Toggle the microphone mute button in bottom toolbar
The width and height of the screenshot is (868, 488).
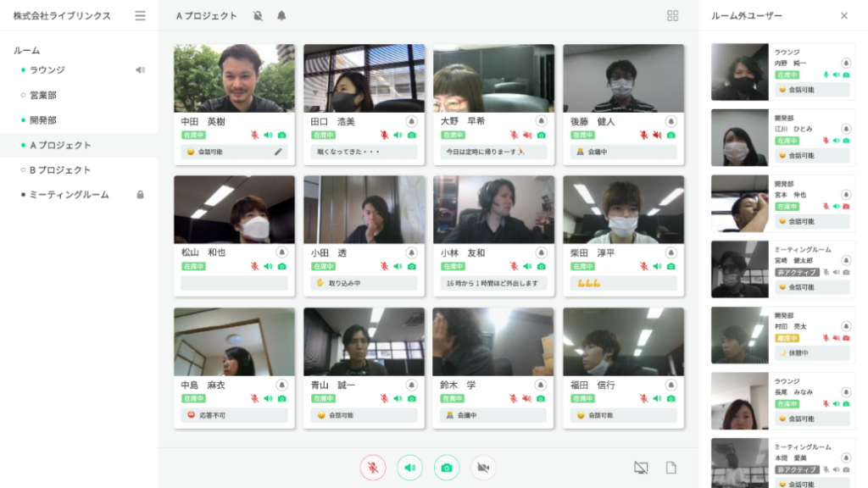[373, 468]
